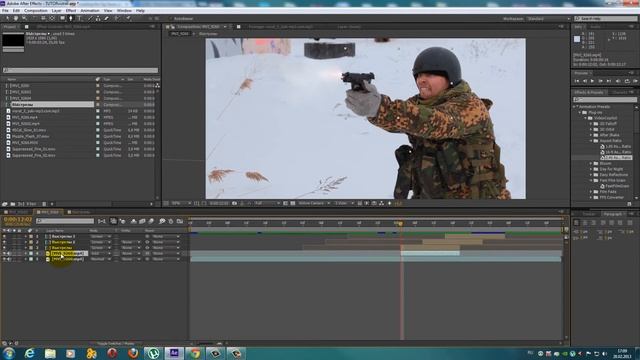Open track matte dropdown for layer 3
This screenshot has height=360, width=640.
131,248
